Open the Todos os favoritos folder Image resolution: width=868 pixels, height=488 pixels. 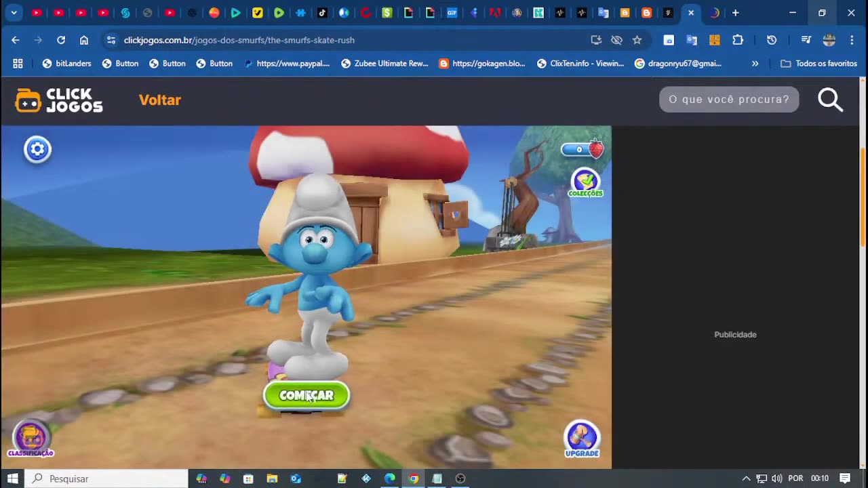[x=819, y=63]
